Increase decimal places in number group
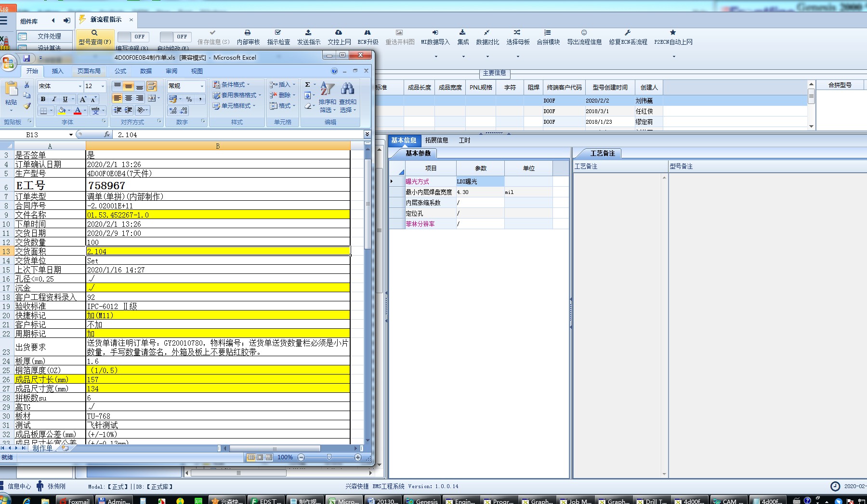Image resolution: width=867 pixels, height=504 pixels. [173, 111]
